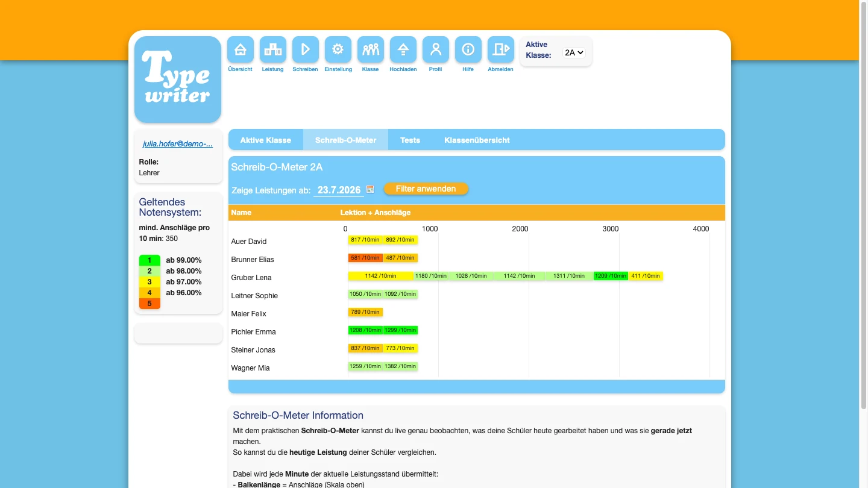
Task: Click Brunner Elias's 581 /10min bar
Action: click(x=365, y=258)
